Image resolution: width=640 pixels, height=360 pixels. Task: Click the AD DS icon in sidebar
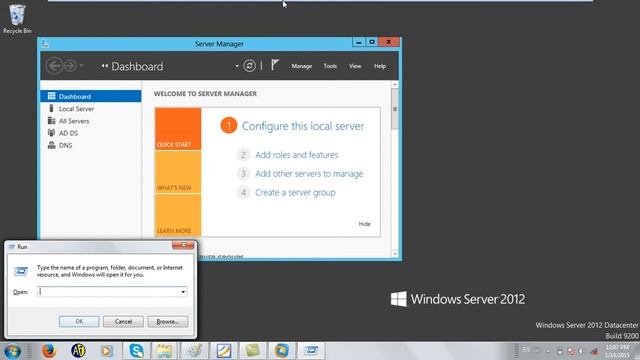pyautogui.click(x=51, y=133)
